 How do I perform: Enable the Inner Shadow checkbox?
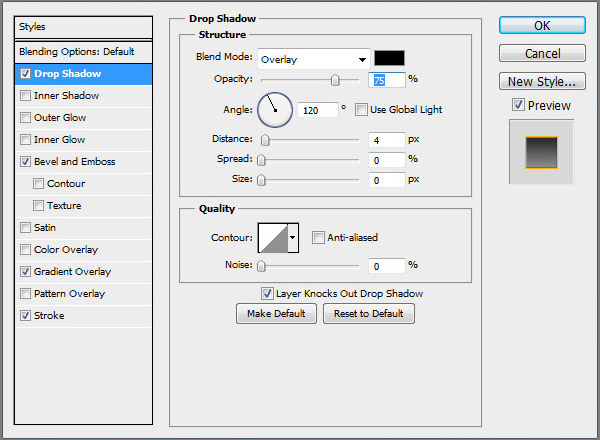coord(25,96)
